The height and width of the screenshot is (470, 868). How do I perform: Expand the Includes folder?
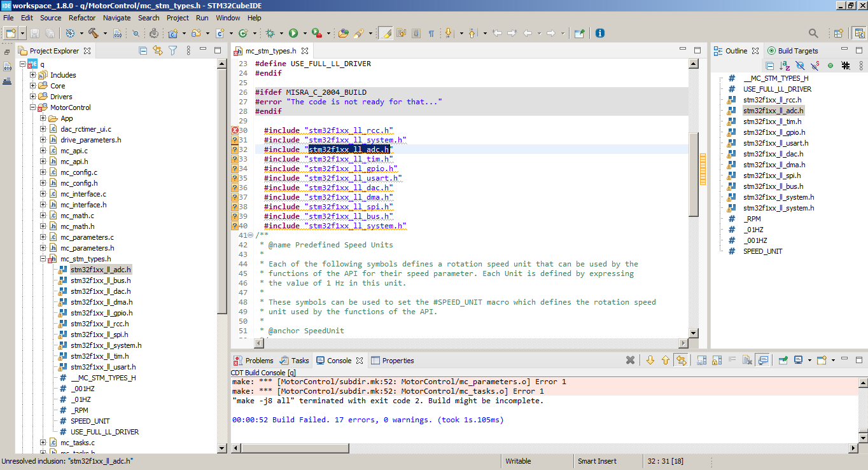(32, 75)
